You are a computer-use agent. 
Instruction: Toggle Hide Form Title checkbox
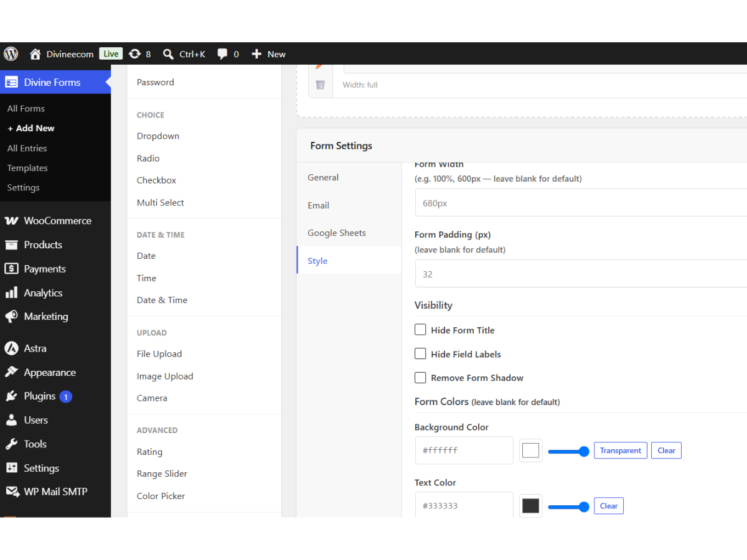(x=420, y=330)
